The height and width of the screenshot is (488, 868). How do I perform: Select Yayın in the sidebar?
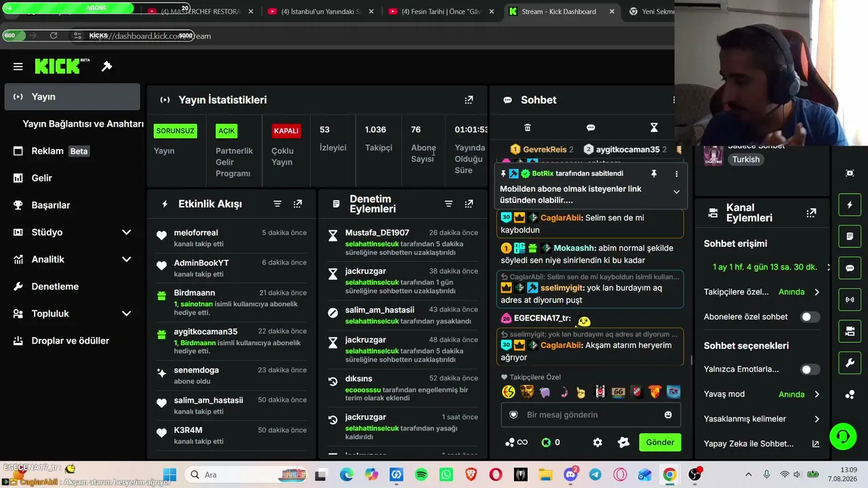pos(72,97)
